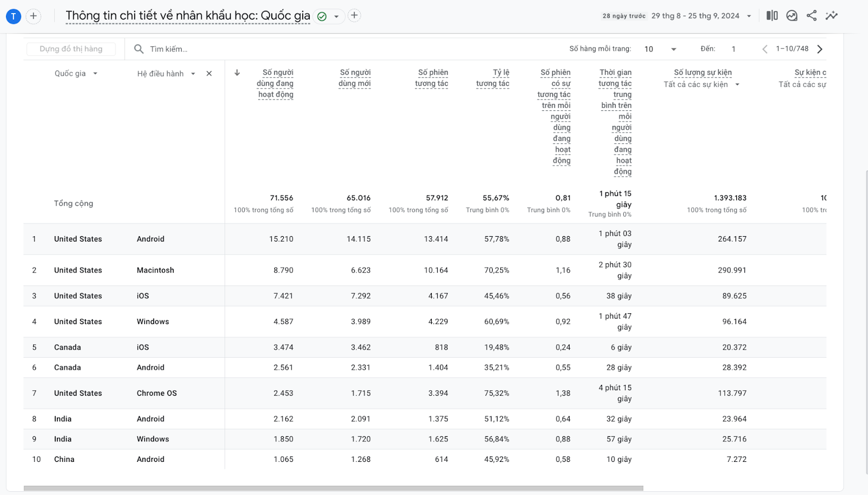The image size is (868, 495).
Task: Click total events 1.393.183
Action: 730,198
